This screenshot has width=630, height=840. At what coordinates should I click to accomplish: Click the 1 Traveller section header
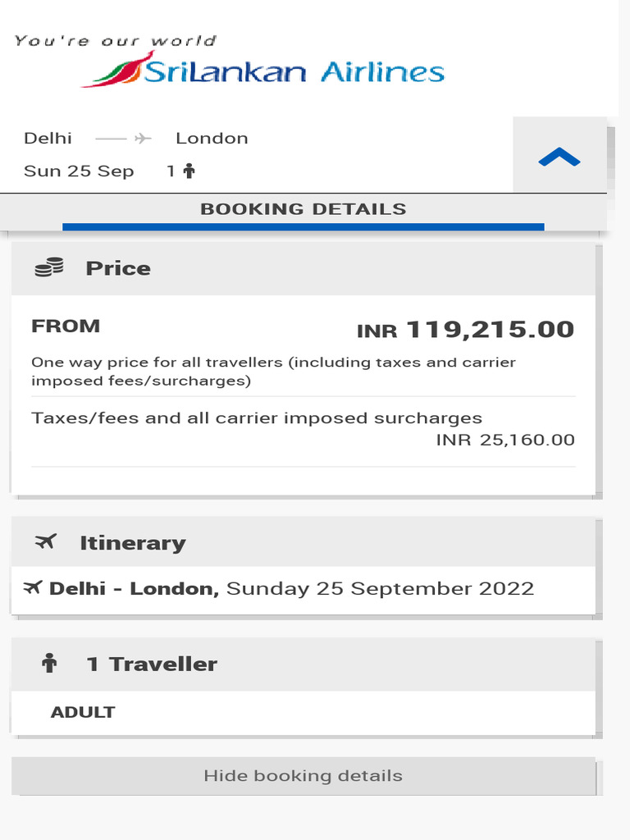pos(304,664)
